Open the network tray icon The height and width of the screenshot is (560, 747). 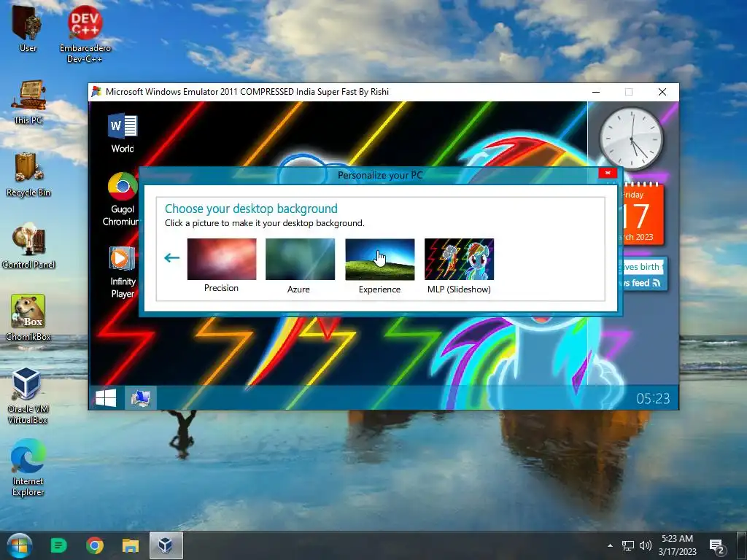tap(628, 545)
